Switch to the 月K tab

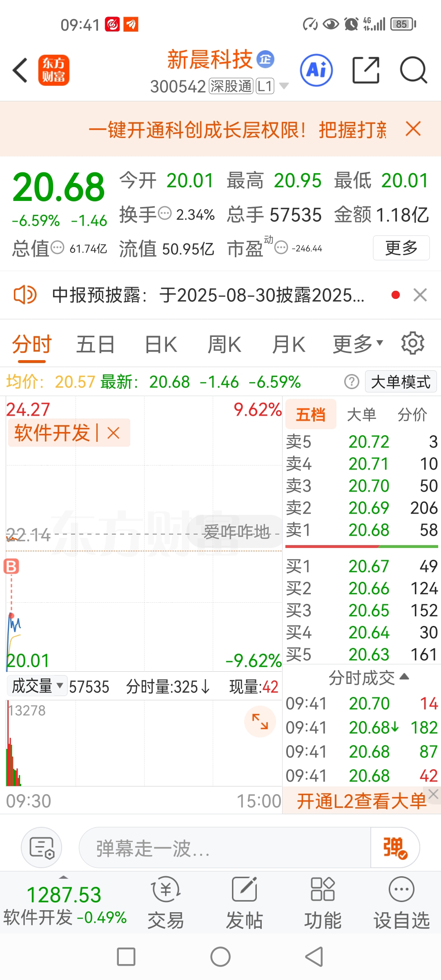coord(289,344)
